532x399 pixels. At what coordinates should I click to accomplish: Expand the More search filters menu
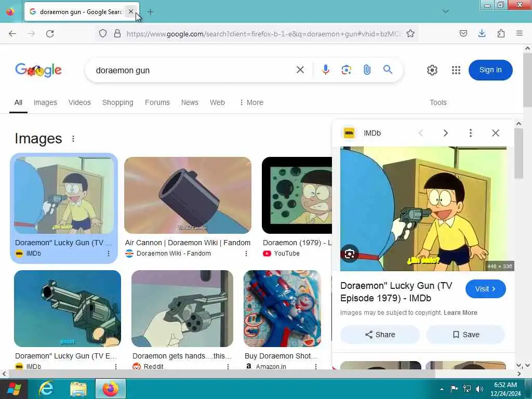pyautogui.click(x=251, y=102)
